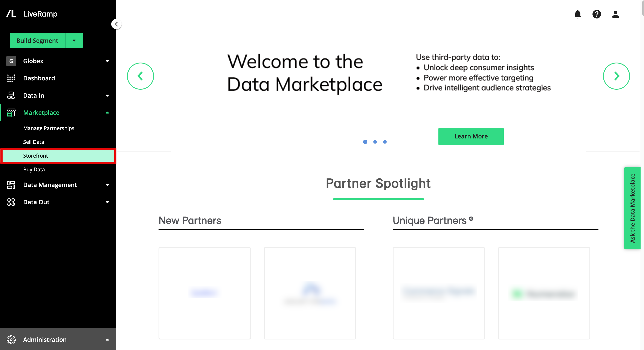This screenshot has width=644, height=350.
Task: Go to next carousel slide arrow
Action: point(616,76)
